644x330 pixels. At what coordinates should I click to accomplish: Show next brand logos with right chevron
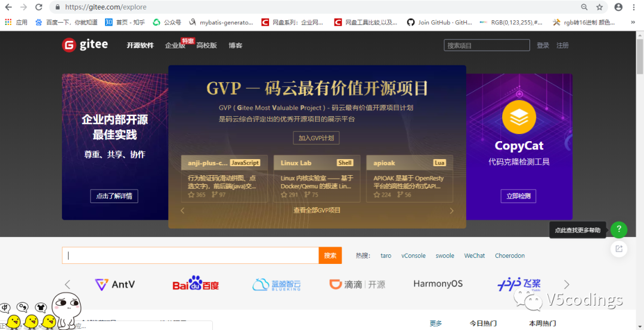pos(566,285)
